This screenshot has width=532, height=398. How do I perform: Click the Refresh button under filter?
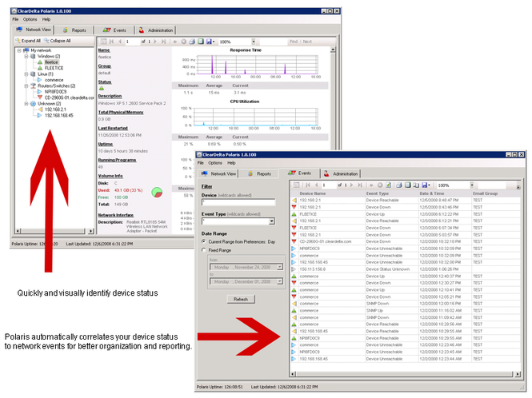point(241,300)
